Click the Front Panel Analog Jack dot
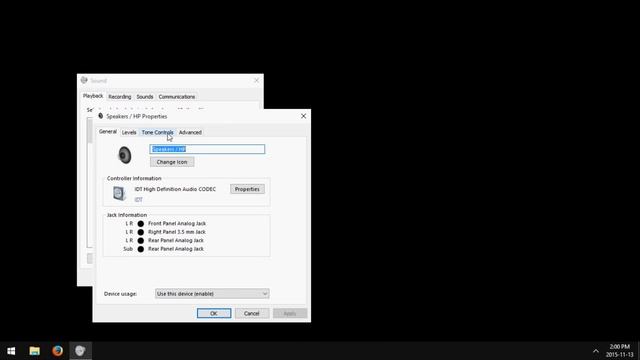 (141, 224)
